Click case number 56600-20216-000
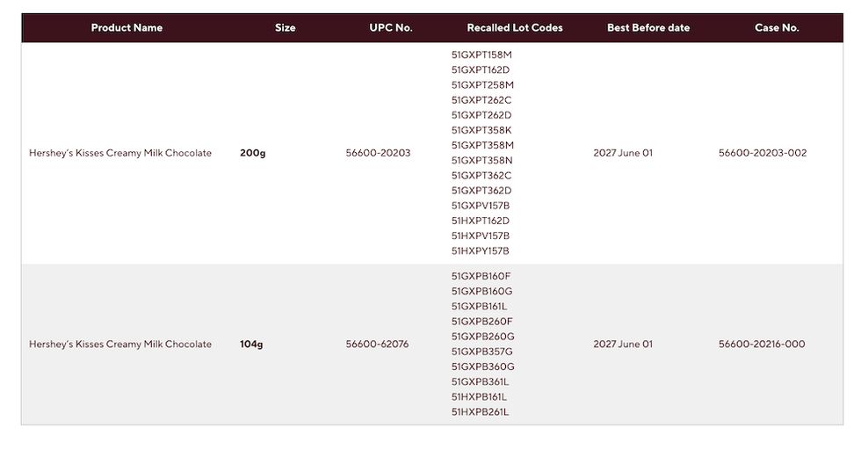This screenshot has height=450, width=868. tap(762, 344)
